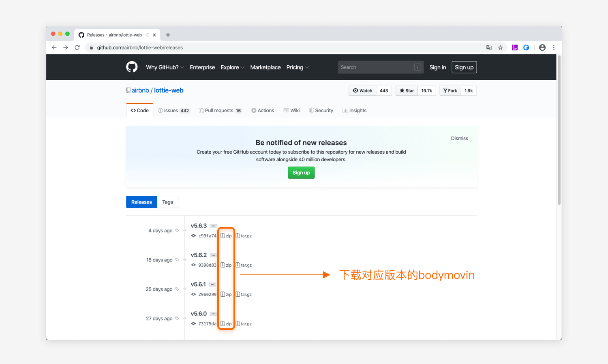Open the Actions tab
The height and width of the screenshot is (364, 608).
point(263,110)
